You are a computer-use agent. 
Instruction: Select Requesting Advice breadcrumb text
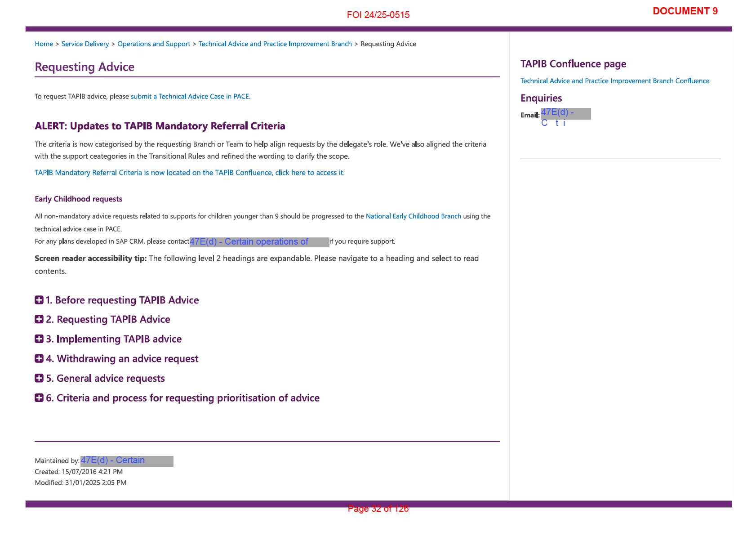pos(388,44)
